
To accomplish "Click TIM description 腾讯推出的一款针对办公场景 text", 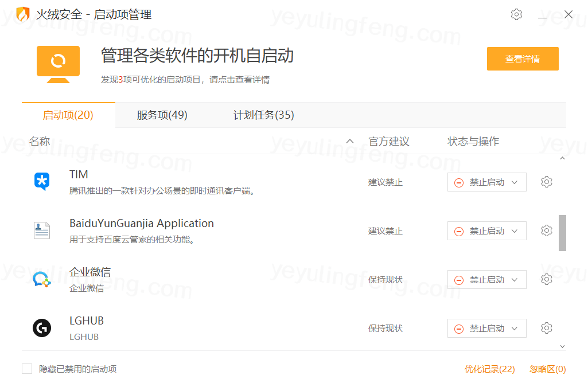I will tap(162, 191).
